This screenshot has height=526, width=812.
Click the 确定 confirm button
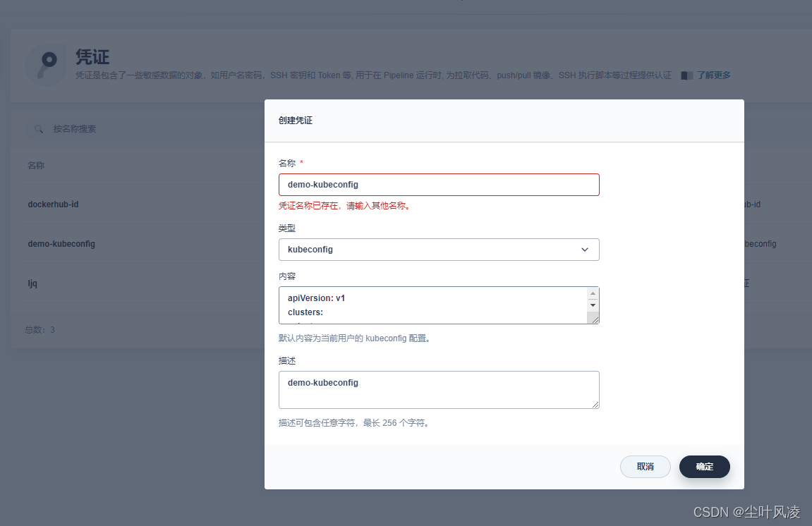pyautogui.click(x=704, y=467)
